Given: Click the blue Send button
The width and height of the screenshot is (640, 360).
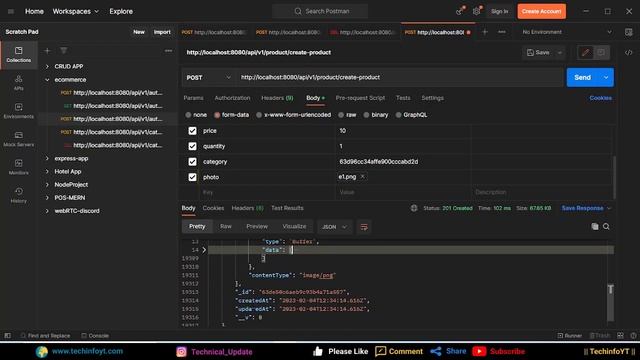Looking at the screenshot, I should click(x=582, y=78).
